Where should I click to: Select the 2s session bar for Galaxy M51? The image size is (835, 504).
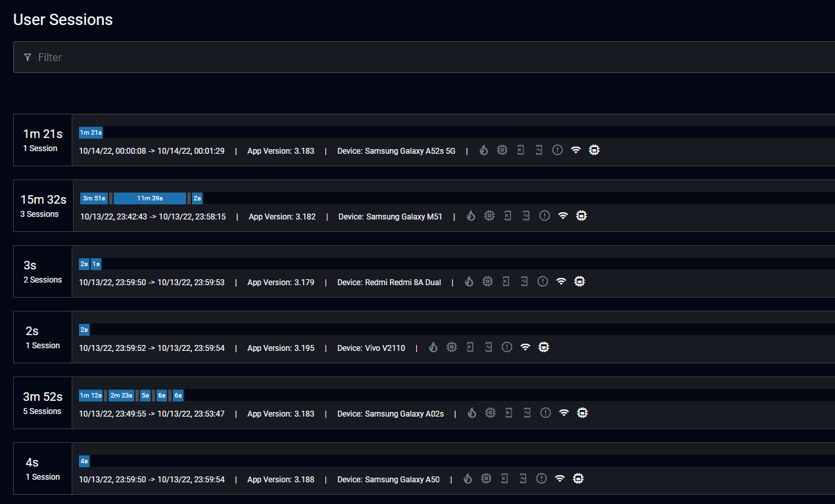point(197,198)
